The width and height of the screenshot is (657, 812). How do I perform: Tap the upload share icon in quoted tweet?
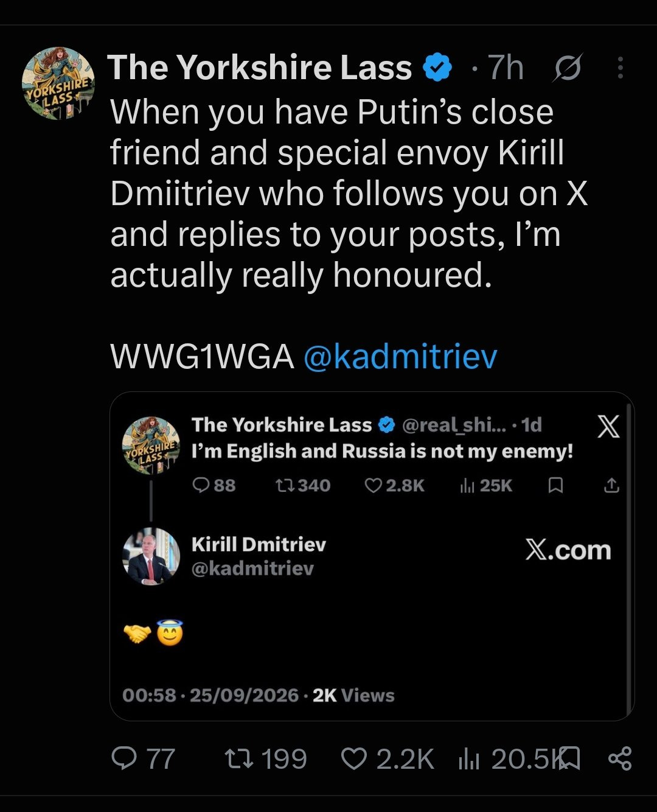click(611, 485)
